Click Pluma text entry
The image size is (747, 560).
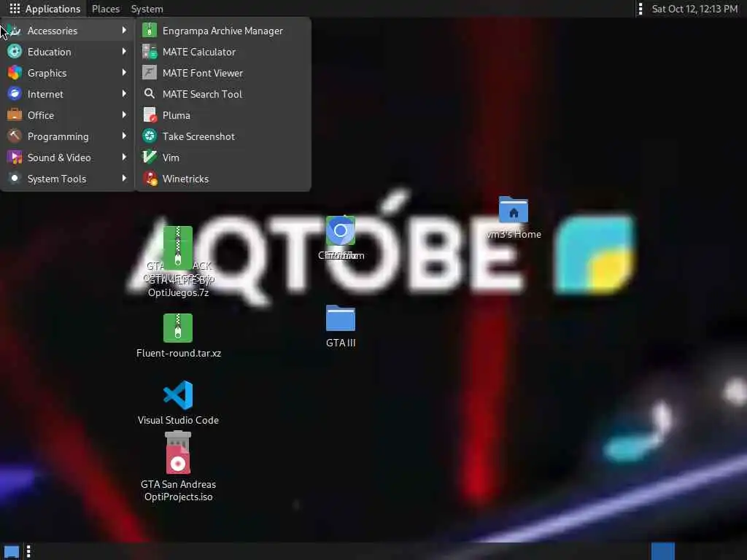click(x=176, y=115)
